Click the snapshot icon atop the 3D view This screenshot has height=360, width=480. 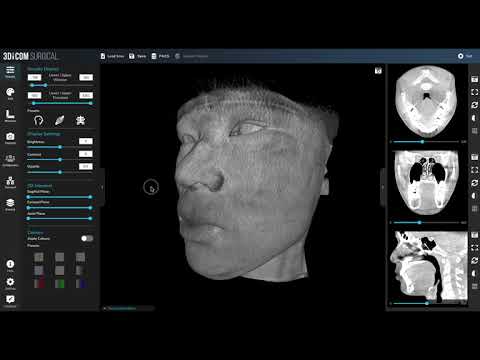point(378,71)
